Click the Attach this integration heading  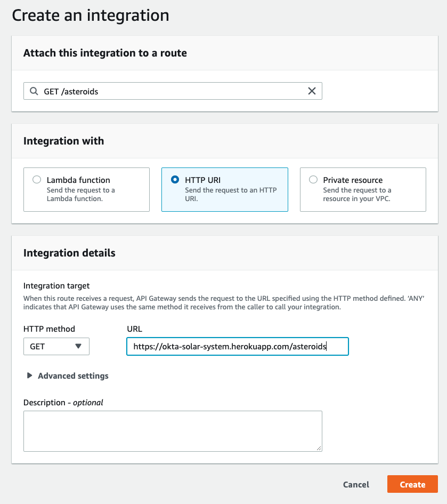(105, 53)
